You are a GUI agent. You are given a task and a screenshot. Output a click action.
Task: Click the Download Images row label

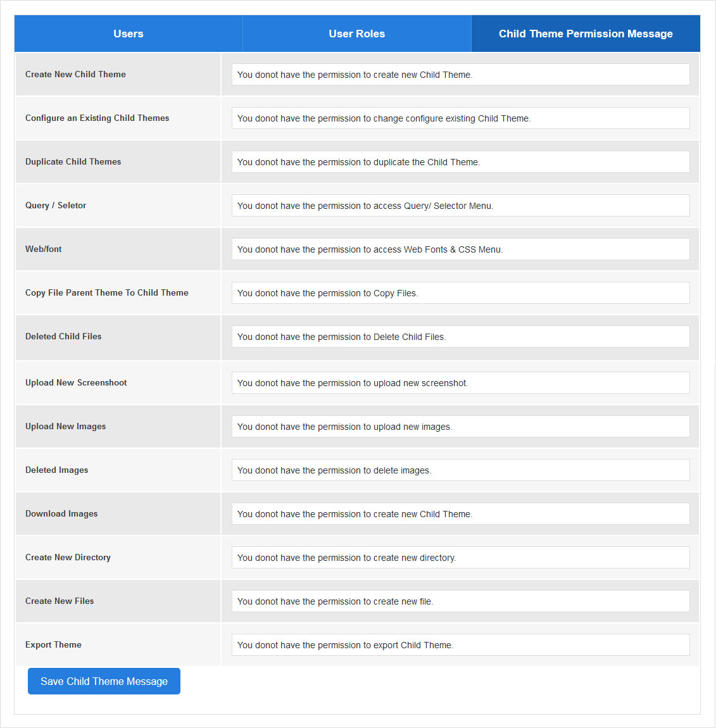(61, 514)
